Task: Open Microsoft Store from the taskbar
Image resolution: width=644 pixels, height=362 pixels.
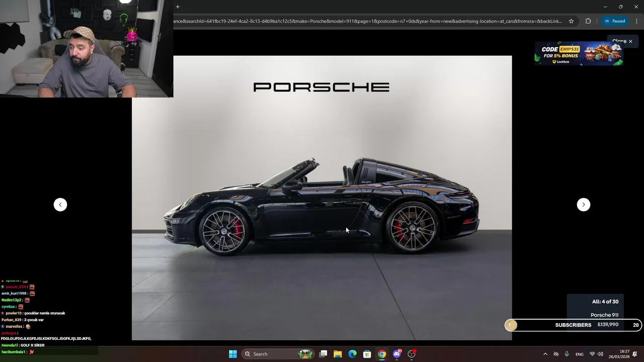Action: [367, 354]
